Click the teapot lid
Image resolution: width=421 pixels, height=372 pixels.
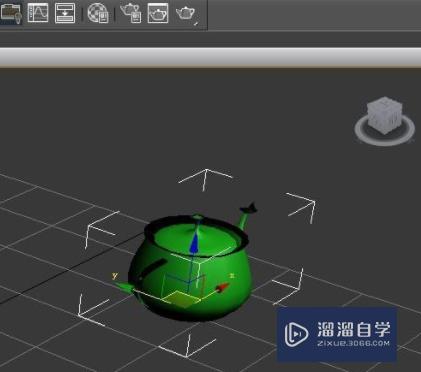[x=197, y=237]
